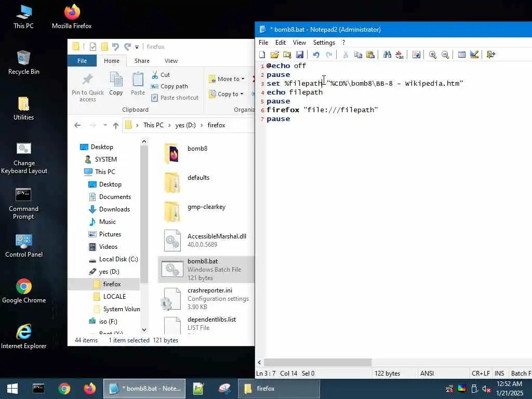The width and height of the screenshot is (532, 399).
Task: Go up one folder level in Explorer
Action: click(x=116, y=126)
